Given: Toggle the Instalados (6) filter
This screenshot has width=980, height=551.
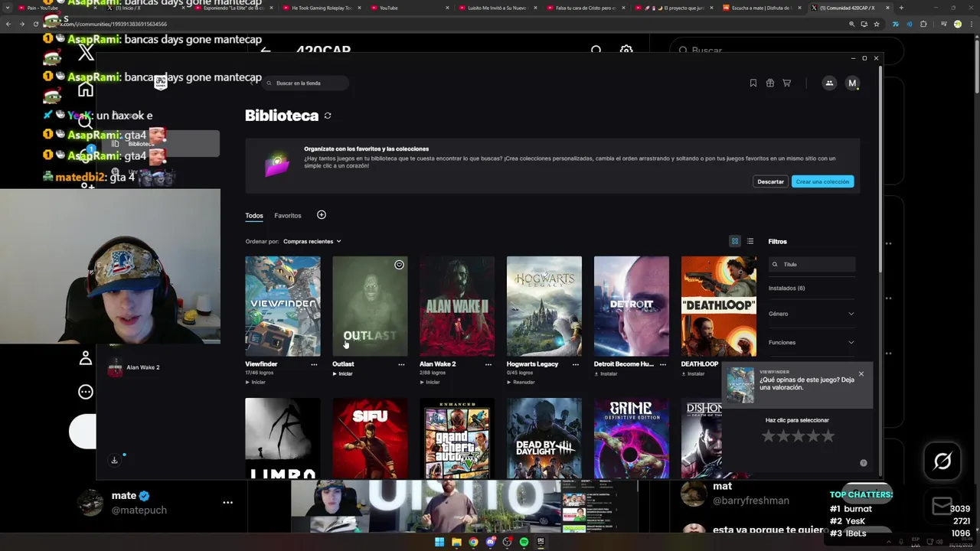Looking at the screenshot, I should [786, 288].
